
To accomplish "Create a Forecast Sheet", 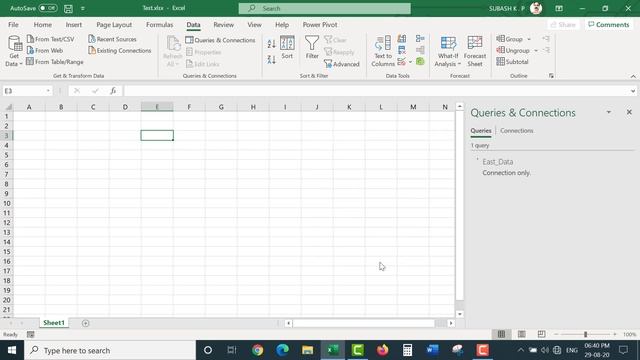I will [475, 51].
